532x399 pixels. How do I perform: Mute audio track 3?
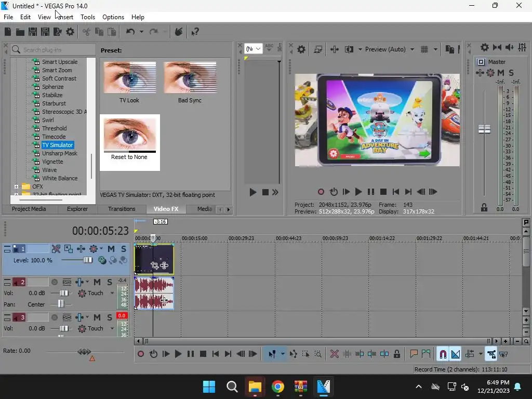[97, 317]
